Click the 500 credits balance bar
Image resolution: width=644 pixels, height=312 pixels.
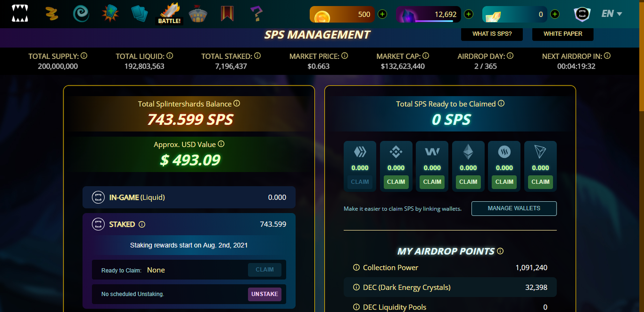[342, 14]
